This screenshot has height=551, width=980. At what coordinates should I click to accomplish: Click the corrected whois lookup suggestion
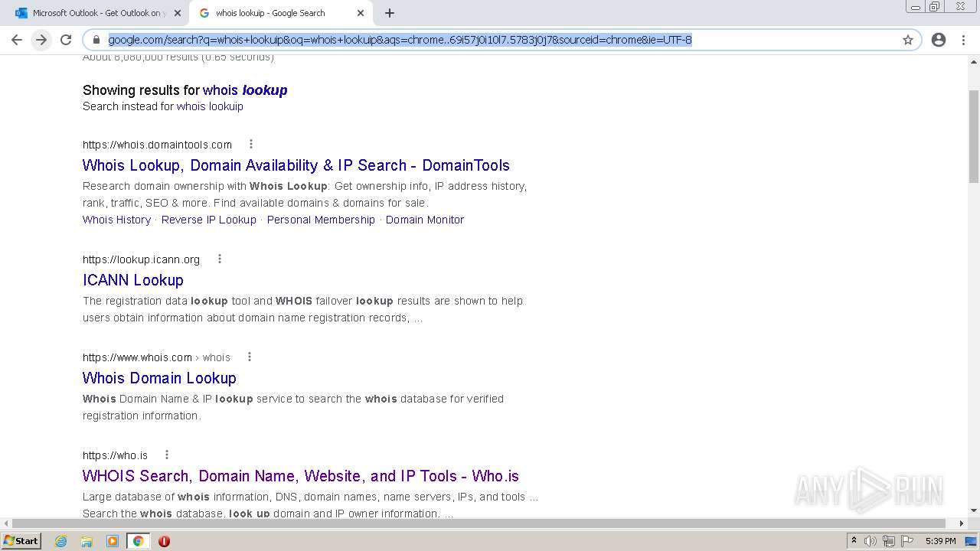(245, 90)
